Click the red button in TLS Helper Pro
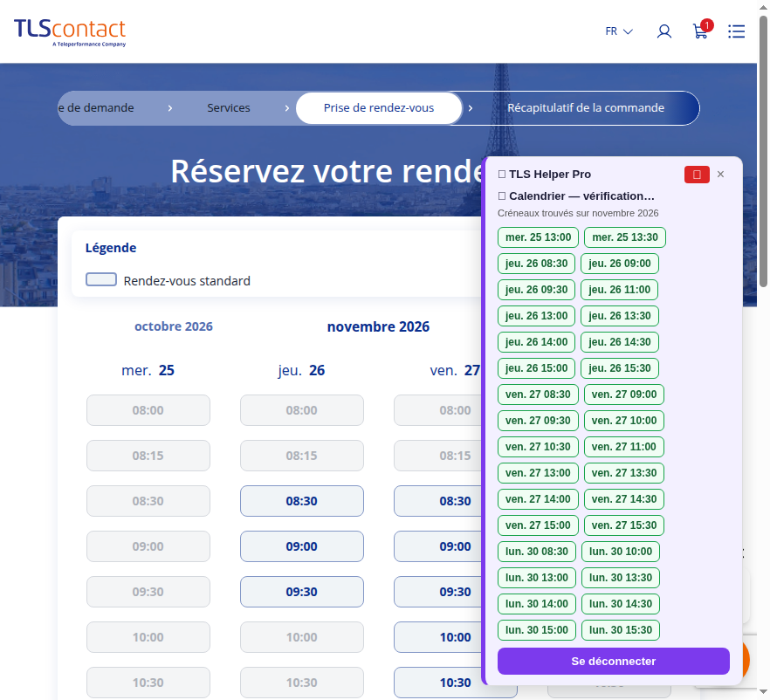 pos(697,175)
